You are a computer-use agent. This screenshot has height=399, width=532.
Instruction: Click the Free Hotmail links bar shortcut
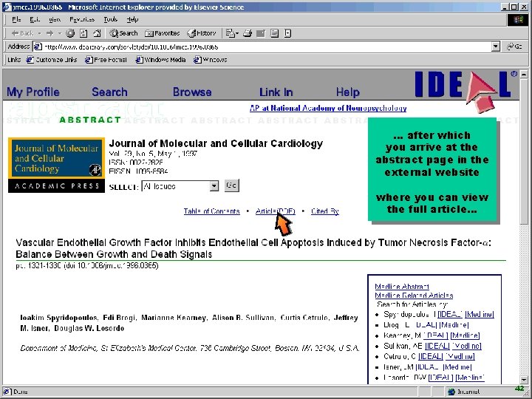pos(106,60)
